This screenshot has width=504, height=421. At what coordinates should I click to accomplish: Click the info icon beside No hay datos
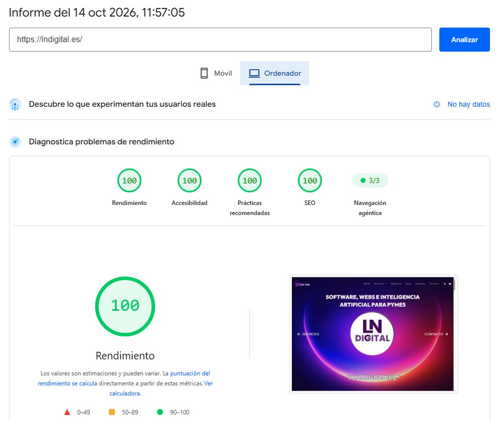pos(436,104)
